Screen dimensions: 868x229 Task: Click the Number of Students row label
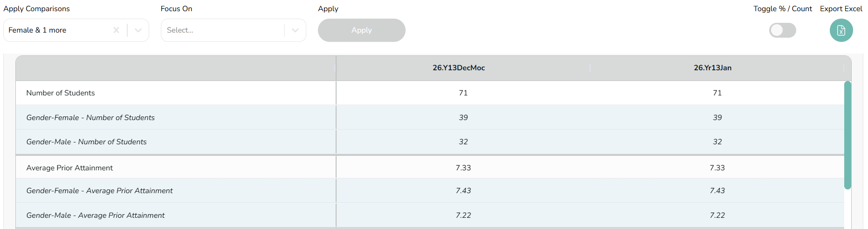click(x=61, y=93)
